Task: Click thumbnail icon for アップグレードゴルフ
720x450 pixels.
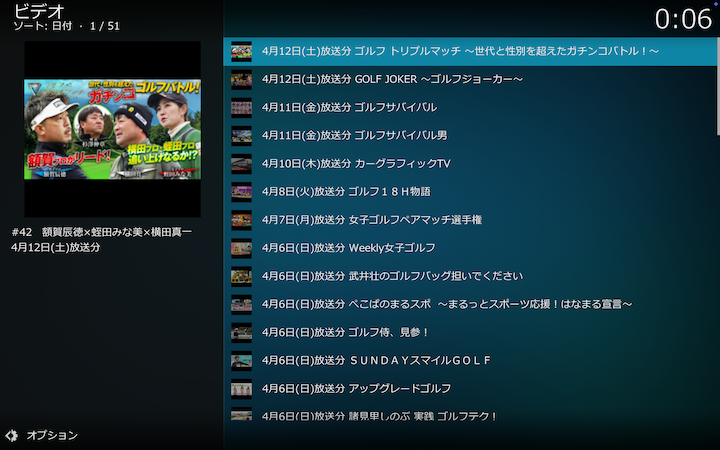Action: 241,388
